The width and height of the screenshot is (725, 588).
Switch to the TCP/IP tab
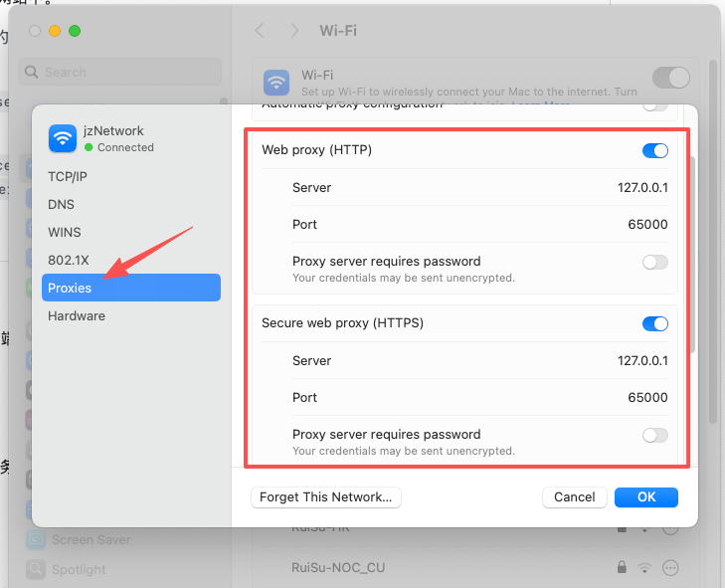click(68, 176)
